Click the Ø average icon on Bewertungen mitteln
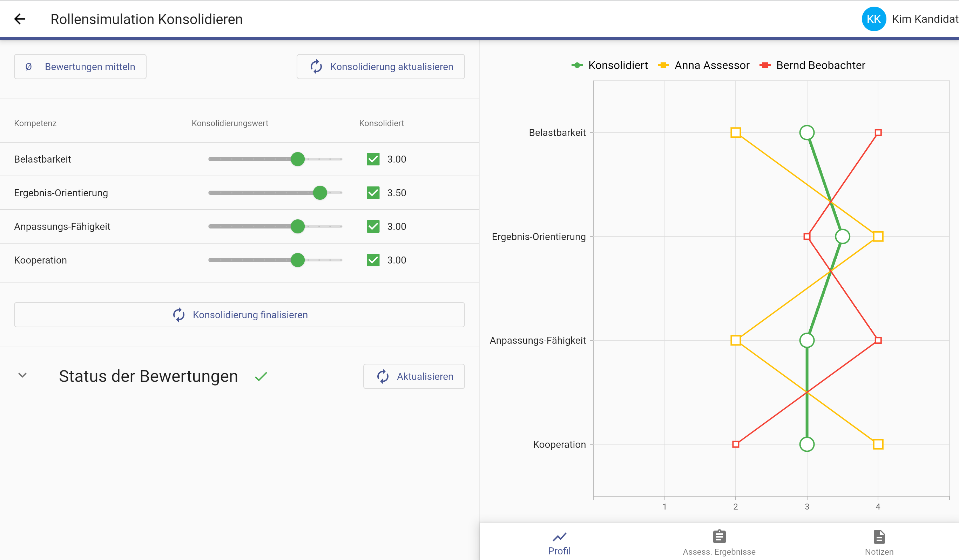The width and height of the screenshot is (959, 560). [x=28, y=66]
